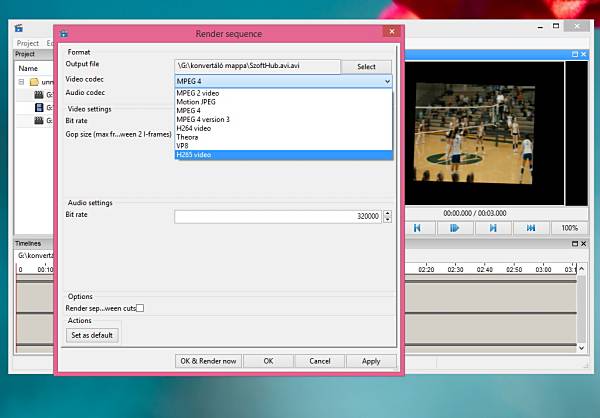The image size is (600, 418).
Task: Click the video preview thumbnail
Action: (475, 133)
